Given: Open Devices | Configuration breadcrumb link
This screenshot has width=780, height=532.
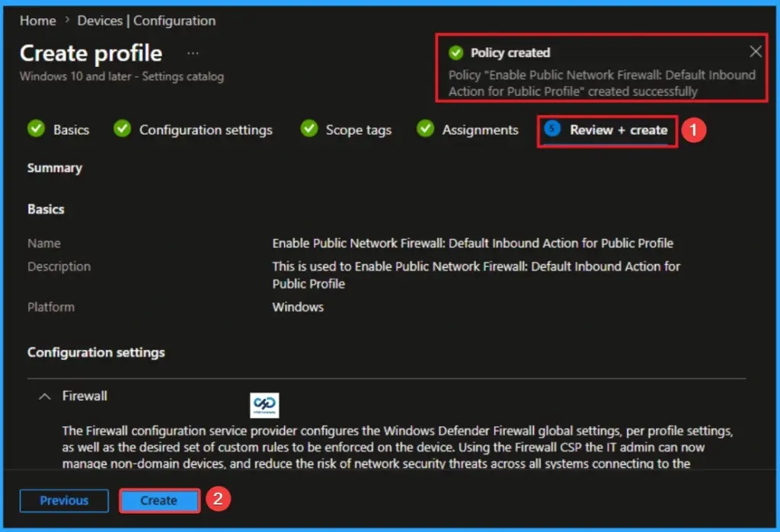Looking at the screenshot, I should [x=145, y=21].
